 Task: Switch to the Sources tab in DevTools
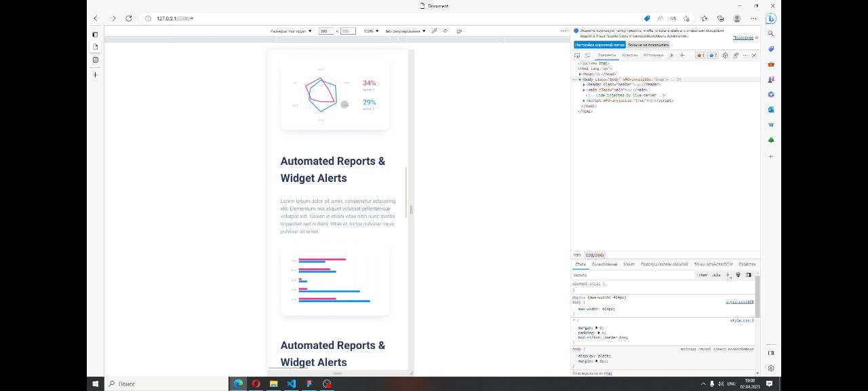[653, 55]
